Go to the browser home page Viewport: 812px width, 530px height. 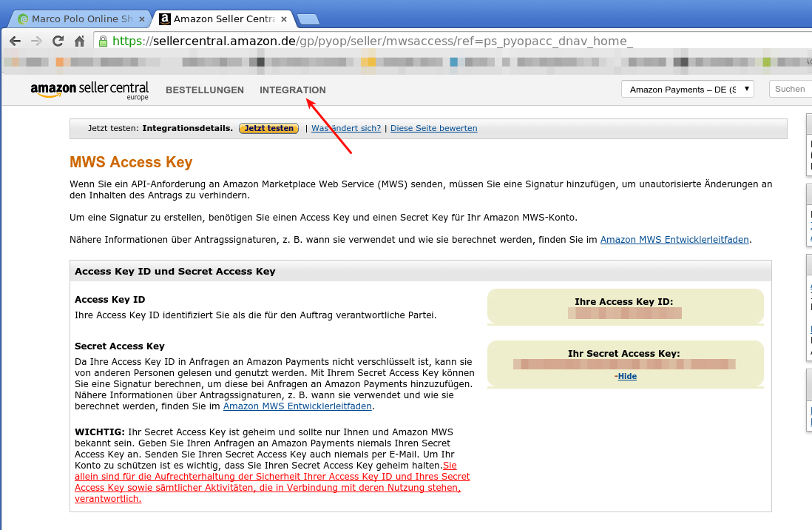click(x=79, y=41)
